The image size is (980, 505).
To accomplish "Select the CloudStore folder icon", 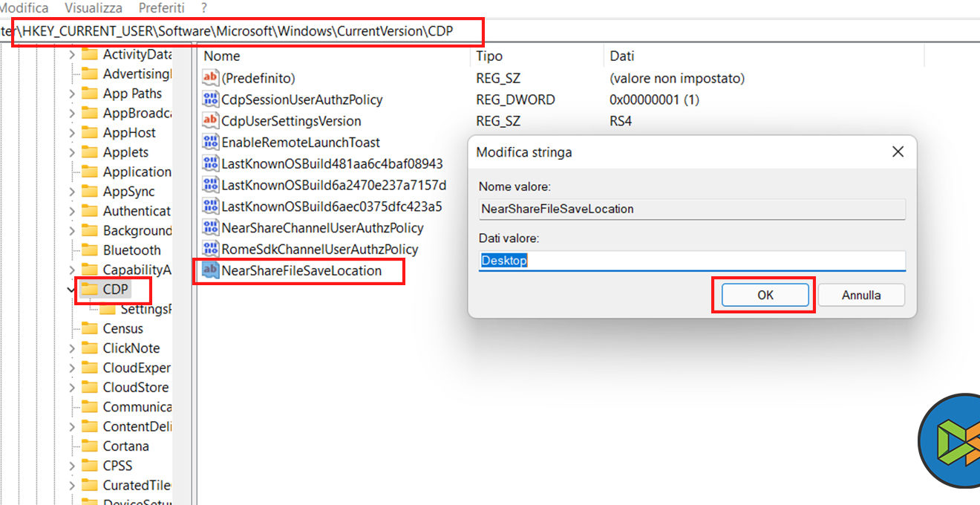I will (x=90, y=388).
